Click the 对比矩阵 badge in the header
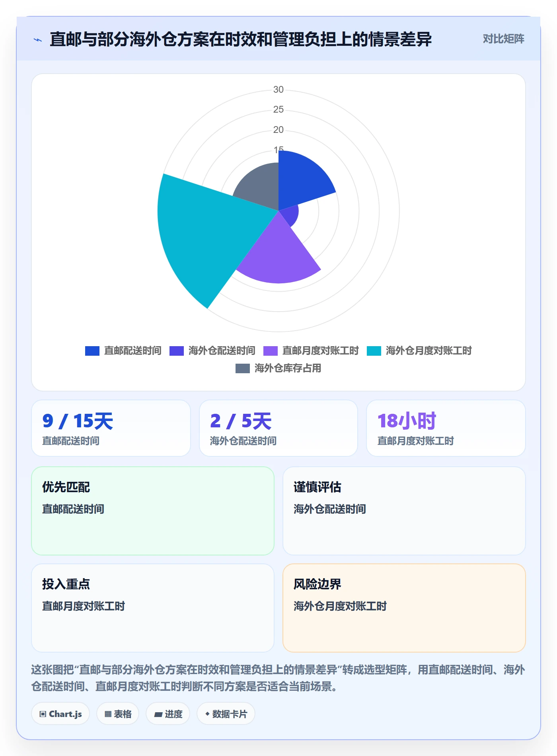This screenshot has height=756, width=557. tap(503, 39)
